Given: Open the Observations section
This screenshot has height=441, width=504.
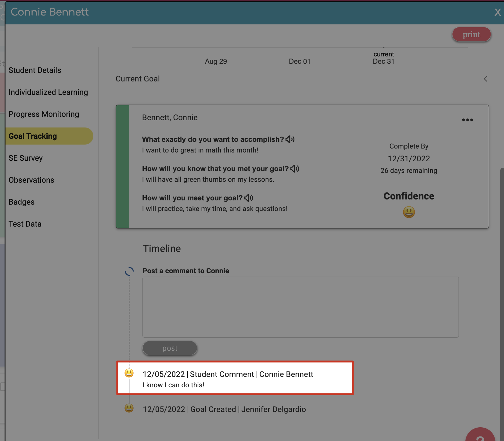Looking at the screenshot, I should [31, 180].
